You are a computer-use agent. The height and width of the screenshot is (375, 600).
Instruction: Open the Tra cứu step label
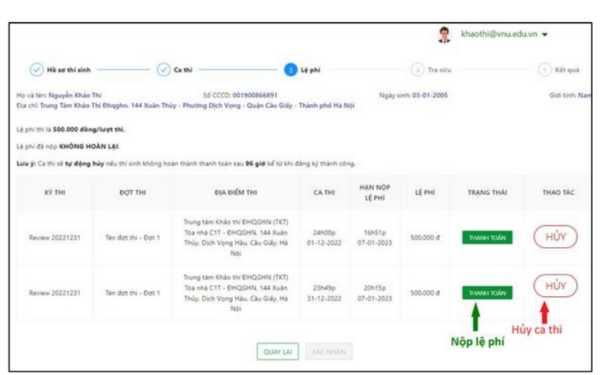coord(439,70)
